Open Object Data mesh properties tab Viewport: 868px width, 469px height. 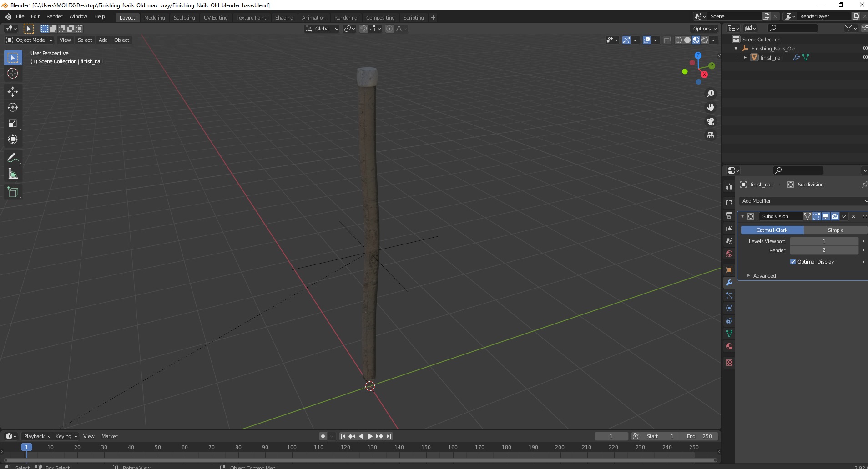point(729,334)
